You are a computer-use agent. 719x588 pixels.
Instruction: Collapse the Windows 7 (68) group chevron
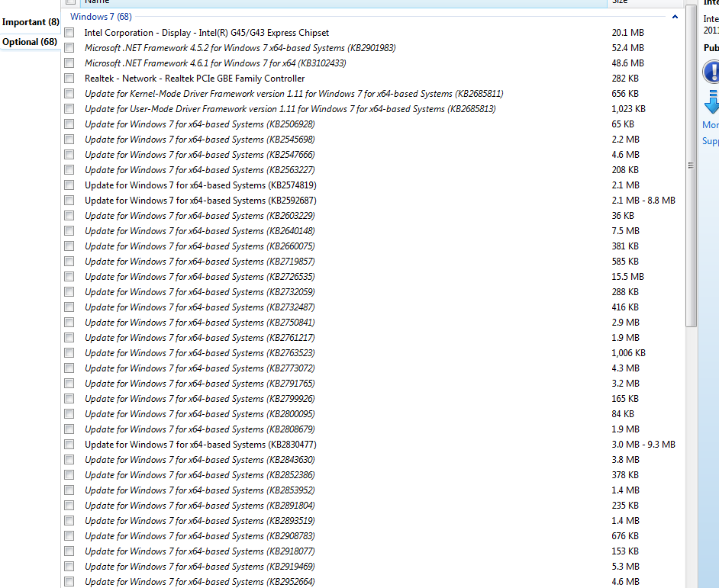point(675,17)
